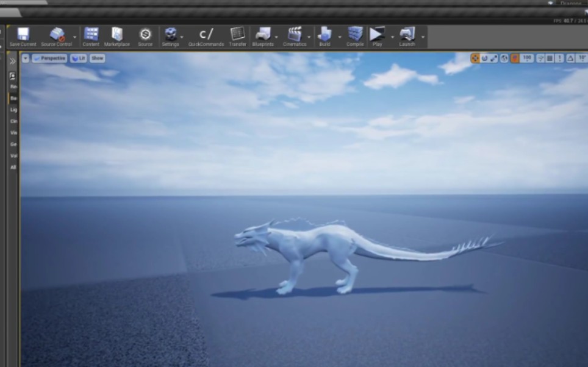Screen dimensions: 588x367
Task: Switch to the Lights category in Modes panel
Action: 12,110
